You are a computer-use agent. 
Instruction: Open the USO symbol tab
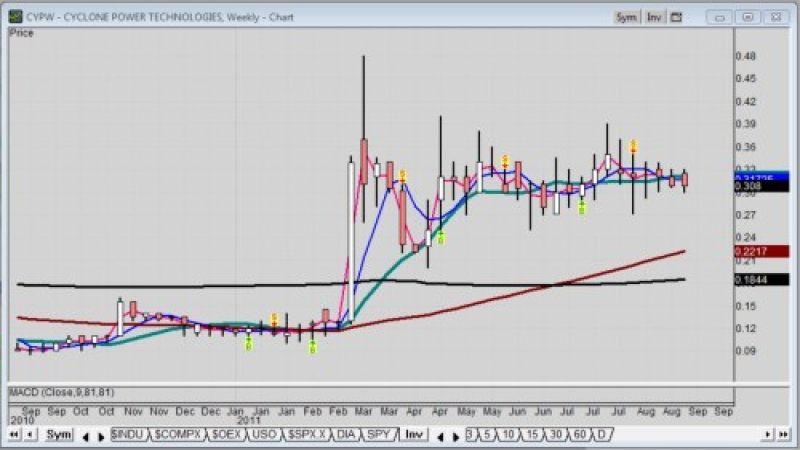[264, 435]
